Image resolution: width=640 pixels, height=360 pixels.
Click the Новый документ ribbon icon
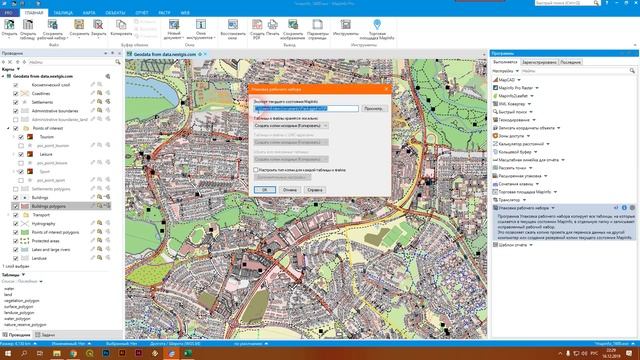[174, 24]
